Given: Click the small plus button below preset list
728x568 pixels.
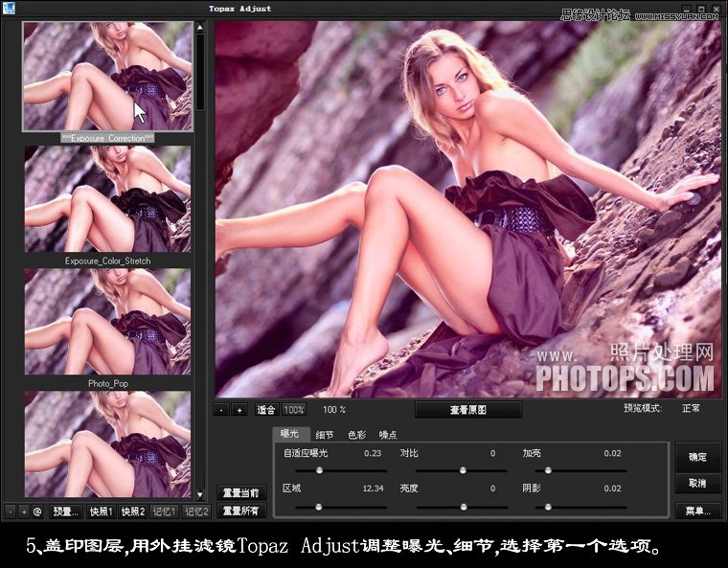Looking at the screenshot, I should coord(24,511).
